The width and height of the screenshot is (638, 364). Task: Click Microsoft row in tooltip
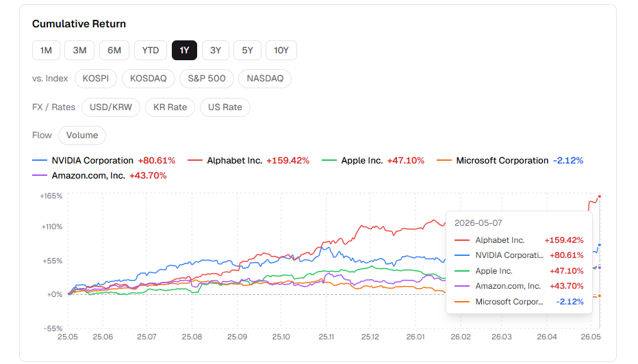click(x=519, y=301)
